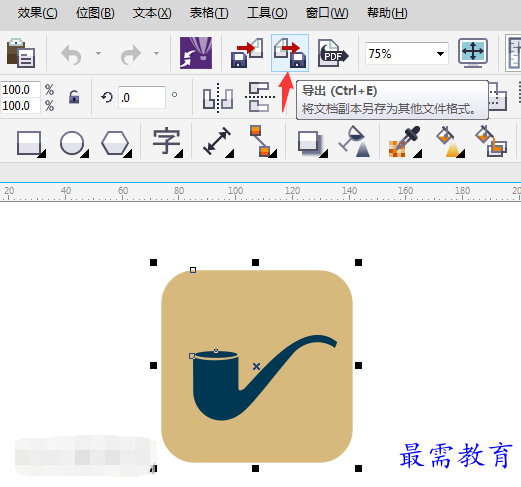This screenshot has height=487, width=521.
Task: Click the rotation angle field
Action: (x=142, y=97)
